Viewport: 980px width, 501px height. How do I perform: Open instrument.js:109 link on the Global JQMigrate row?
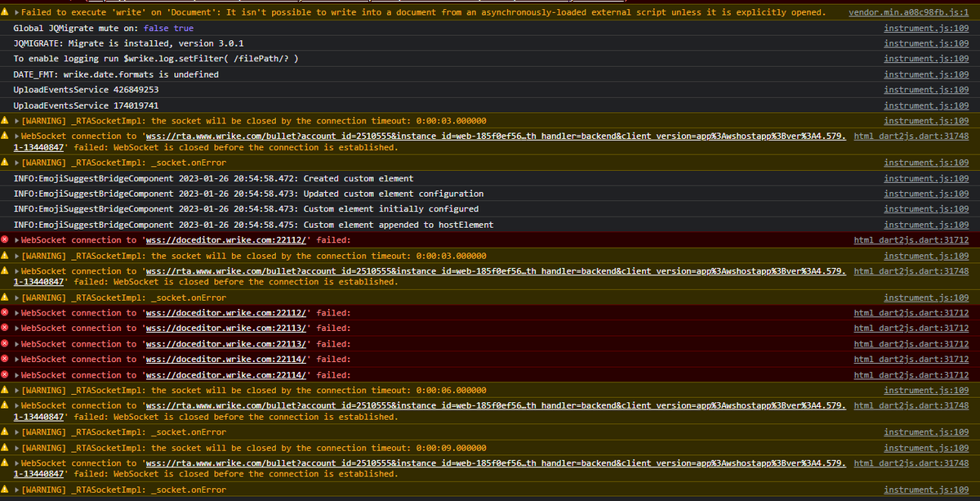pos(926,28)
